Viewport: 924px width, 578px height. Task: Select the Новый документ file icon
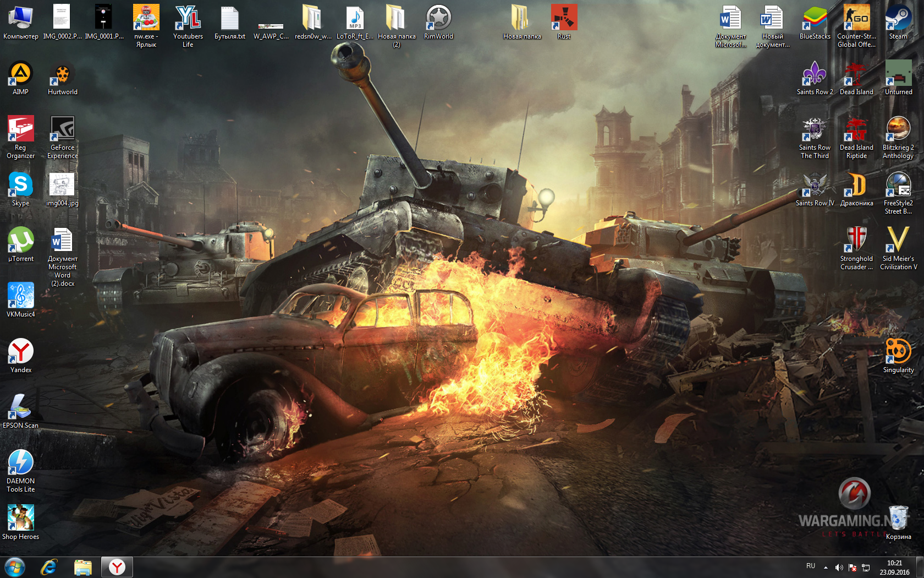point(773,26)
